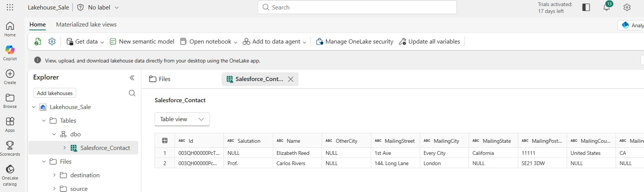Click the MailingCity column header

tap(444, 140)
